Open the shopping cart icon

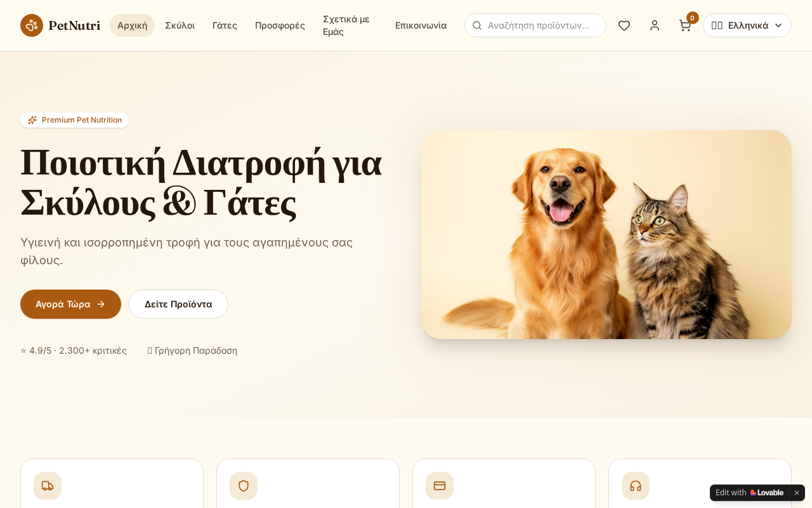point(685,25)
